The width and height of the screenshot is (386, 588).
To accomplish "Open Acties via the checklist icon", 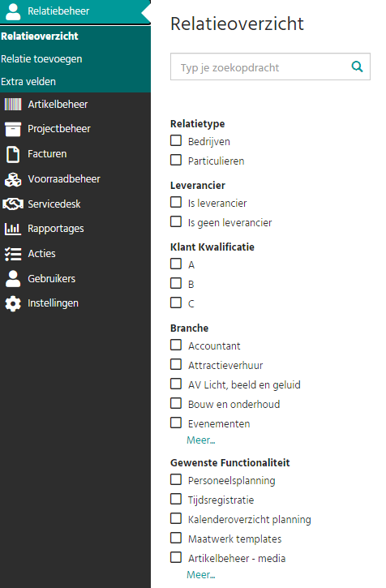I will point(13,254).
